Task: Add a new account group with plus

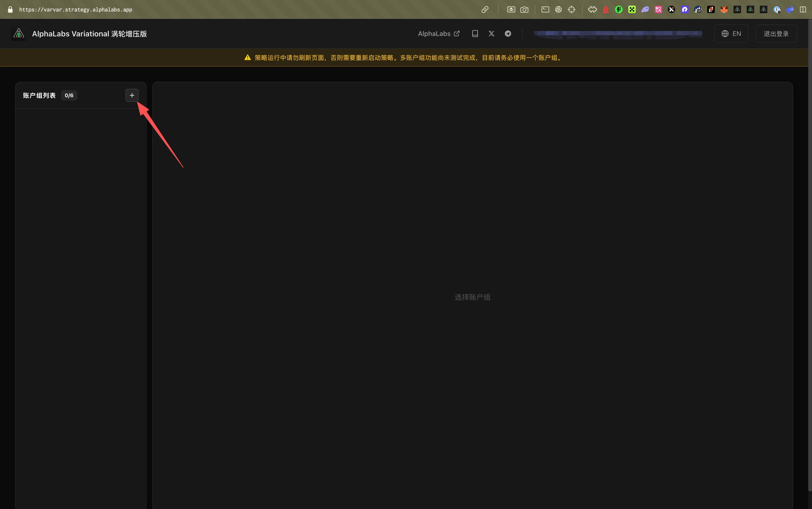Action: [x=132, y=95]
